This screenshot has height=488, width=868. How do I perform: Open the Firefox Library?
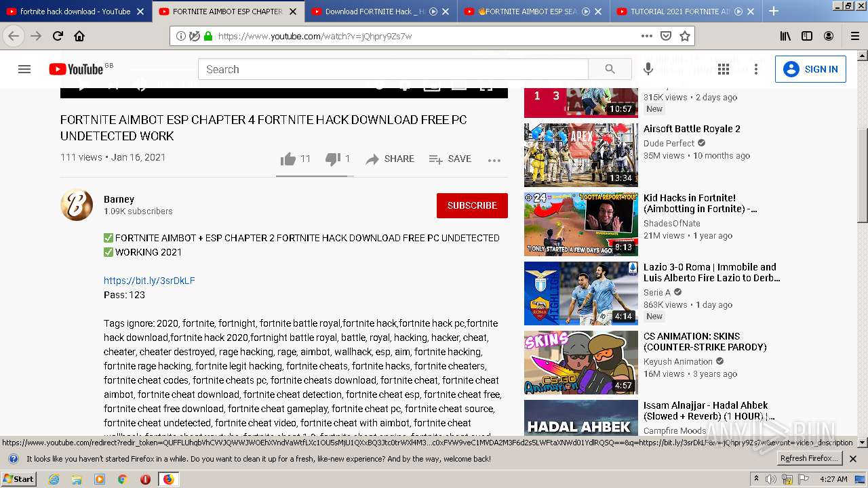[785, 36]
